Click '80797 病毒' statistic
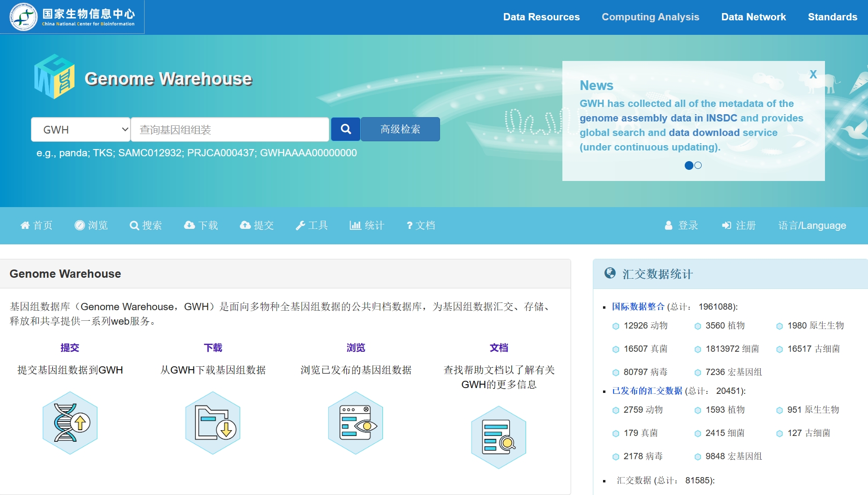The image size is (868, 495). pyautogui.click(x=646, y=372)
